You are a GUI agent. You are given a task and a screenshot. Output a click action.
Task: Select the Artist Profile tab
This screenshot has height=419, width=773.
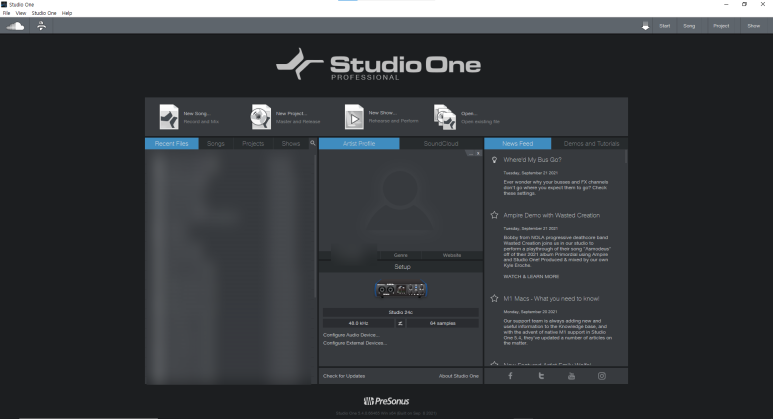coord(359,143)
